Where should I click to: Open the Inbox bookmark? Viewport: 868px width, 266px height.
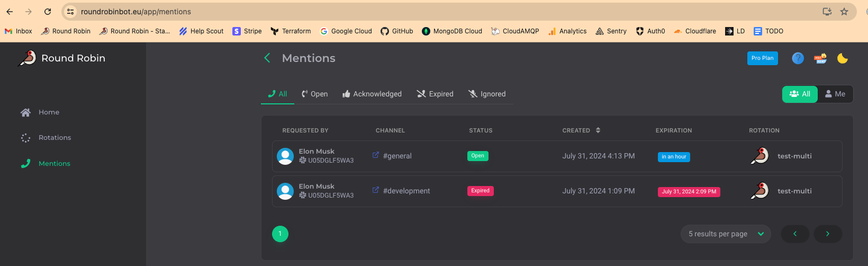pos(19,31)
